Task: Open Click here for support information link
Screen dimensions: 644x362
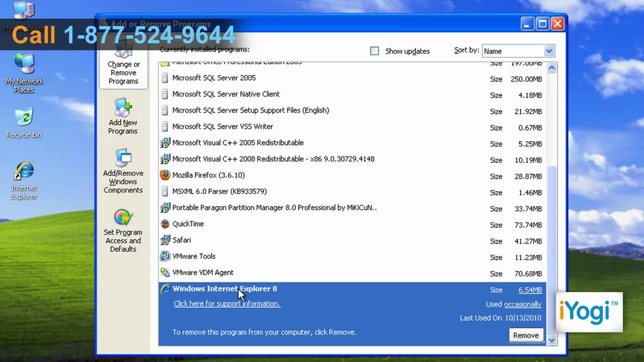Action: (227, 304)
